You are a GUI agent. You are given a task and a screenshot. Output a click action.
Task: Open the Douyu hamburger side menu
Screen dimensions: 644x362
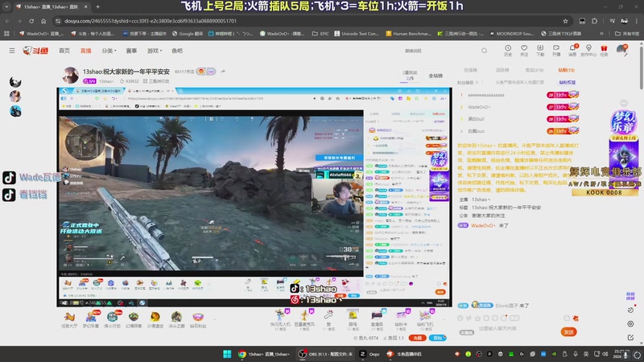(x=12, y=51)
